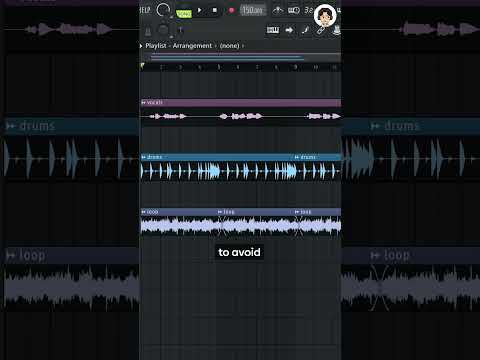
Task: Click the Arrangement label in the playlist title
Action: tap(192, 46)
